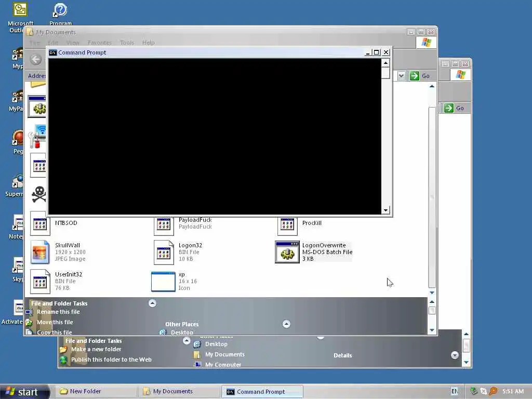Collapse File and Folder Tasks in My Documents

(x=152, y=303)
